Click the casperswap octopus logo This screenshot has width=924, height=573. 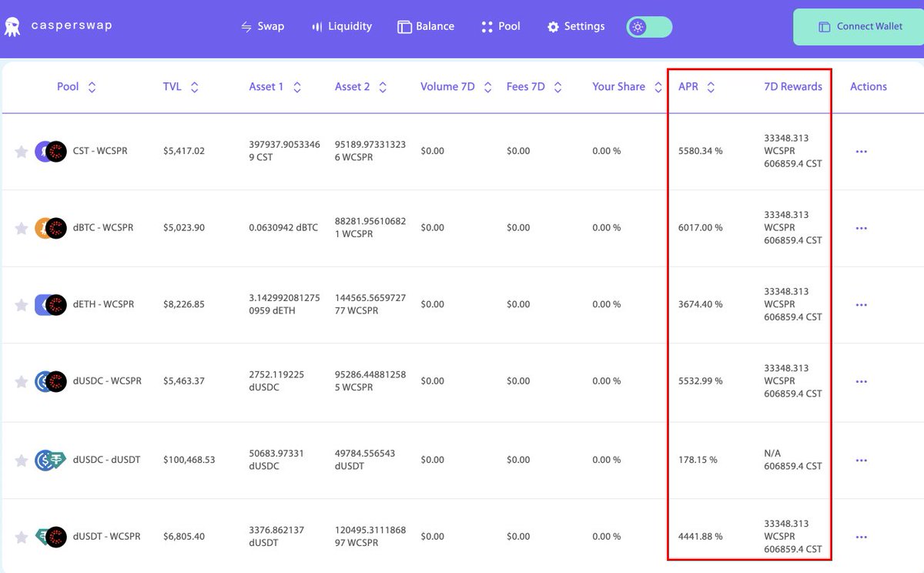point(13,27)
